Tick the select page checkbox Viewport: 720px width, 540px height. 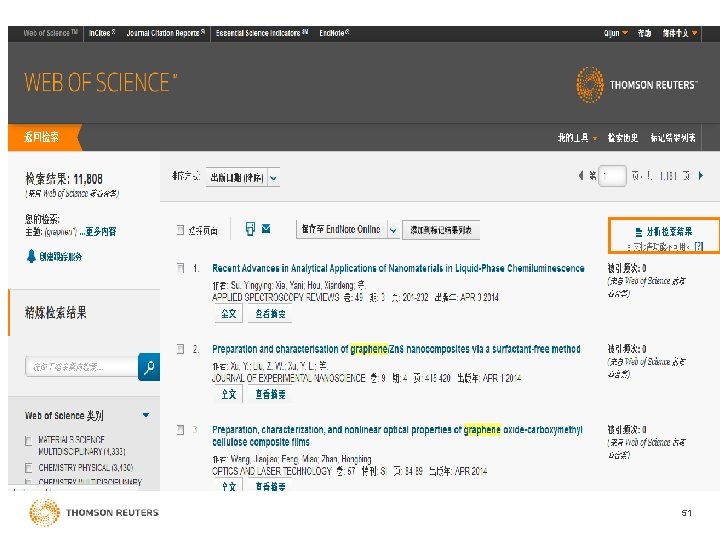coord(180,230)
